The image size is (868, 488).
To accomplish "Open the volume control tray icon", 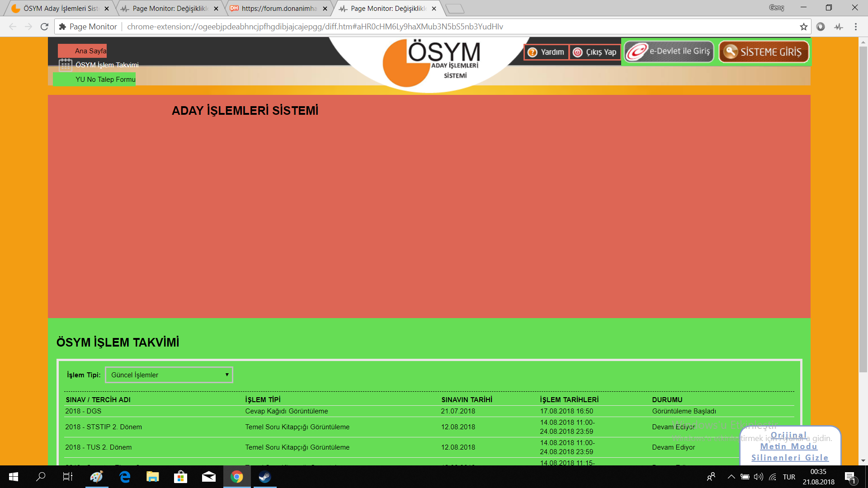I will pos(759,477).
